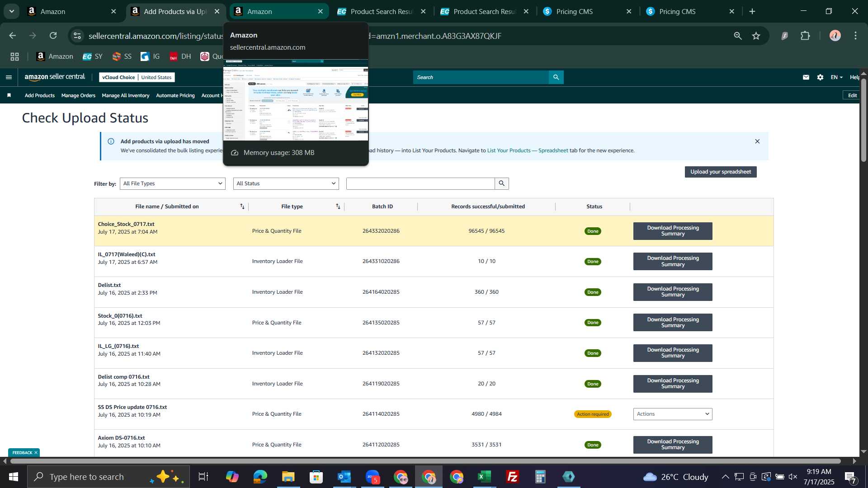Open the notification center icon
The image size is (868, 488).
coord(850,477)
